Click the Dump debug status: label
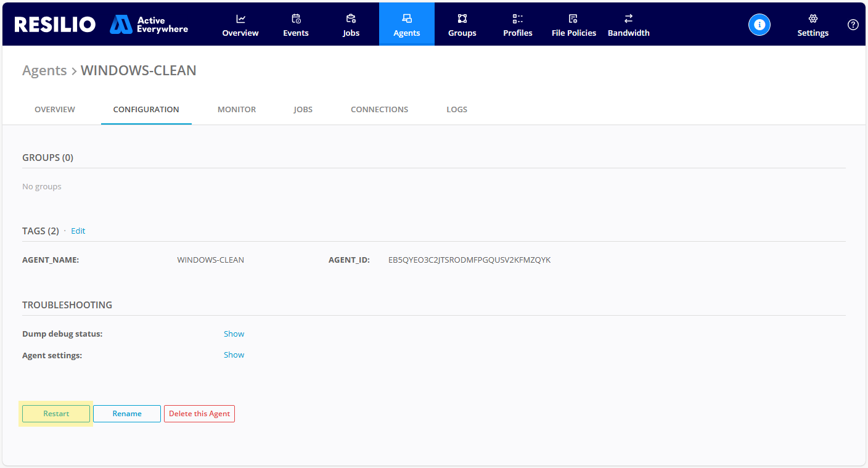The image size is (868, 468). click(62, 334)
